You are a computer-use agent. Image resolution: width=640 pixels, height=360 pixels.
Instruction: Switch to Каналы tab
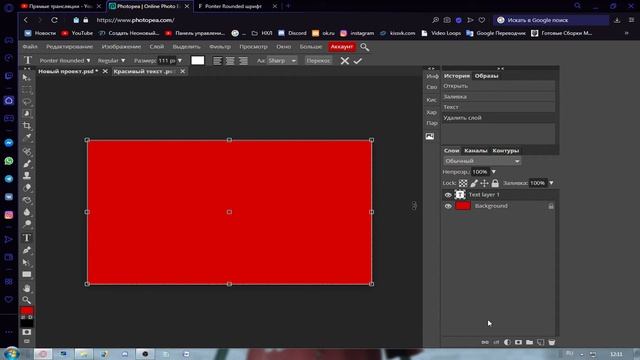point(476,151)
